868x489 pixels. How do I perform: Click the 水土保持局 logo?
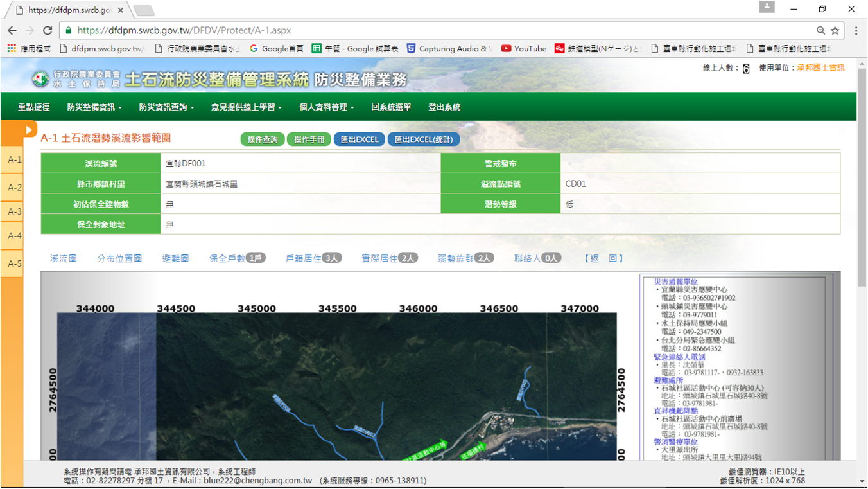(41, 79)
